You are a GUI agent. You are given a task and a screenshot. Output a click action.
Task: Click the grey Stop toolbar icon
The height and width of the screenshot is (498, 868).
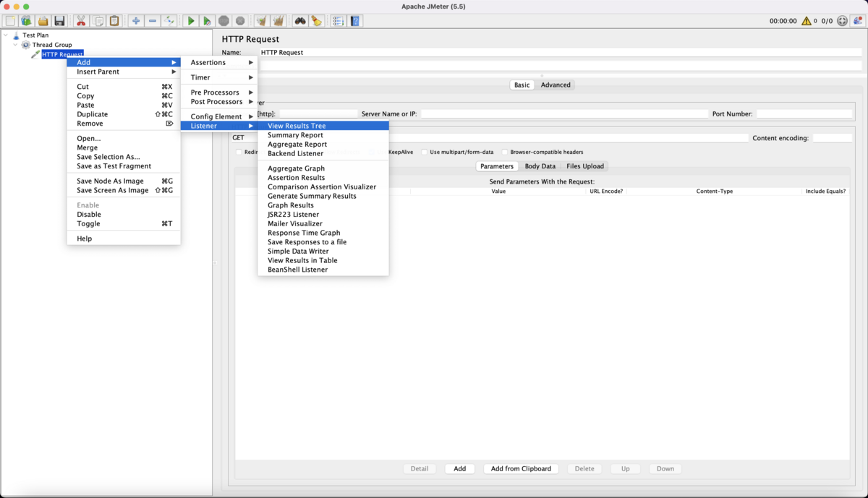(x=224, y=21)
